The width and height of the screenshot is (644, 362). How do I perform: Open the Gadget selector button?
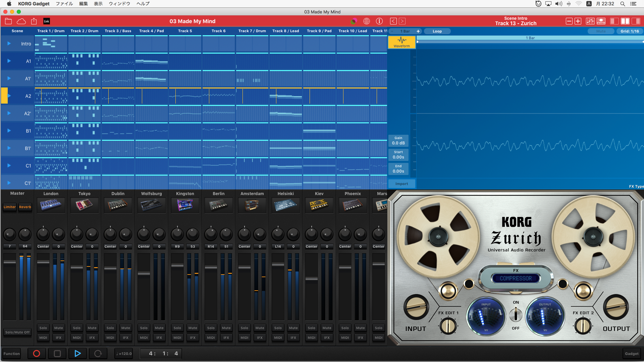click(632, 354)
